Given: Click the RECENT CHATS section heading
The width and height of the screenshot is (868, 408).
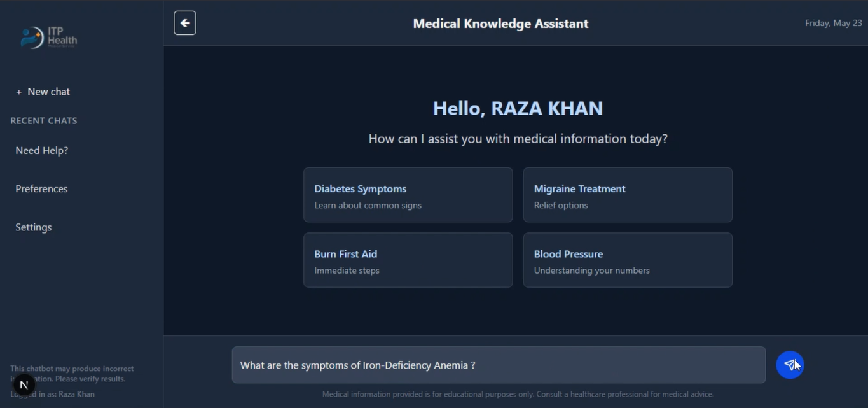Looking at the screenshot, I should (44, 121).
